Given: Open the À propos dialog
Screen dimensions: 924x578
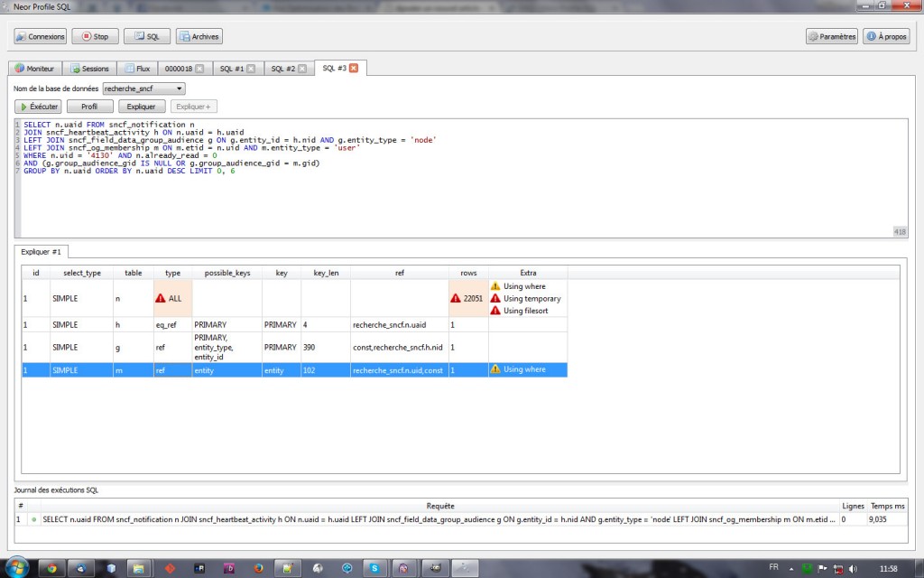Looking at the screenshot, I should click(x=886, y=37).
